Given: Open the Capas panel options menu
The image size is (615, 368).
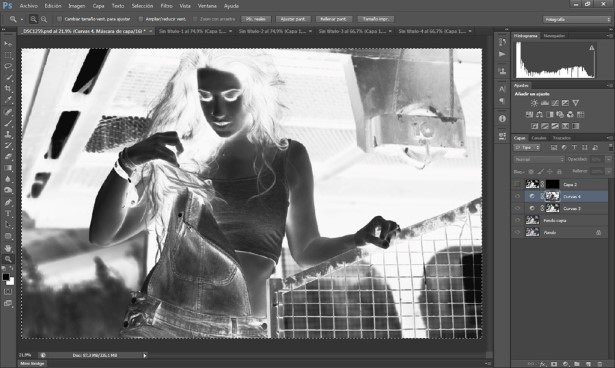Looking at the screenshot, I should click(610, 138).
